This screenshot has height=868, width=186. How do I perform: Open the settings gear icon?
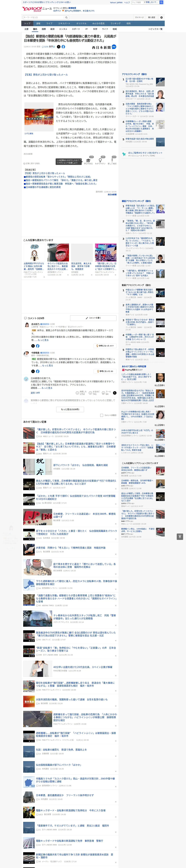[161, 17]
